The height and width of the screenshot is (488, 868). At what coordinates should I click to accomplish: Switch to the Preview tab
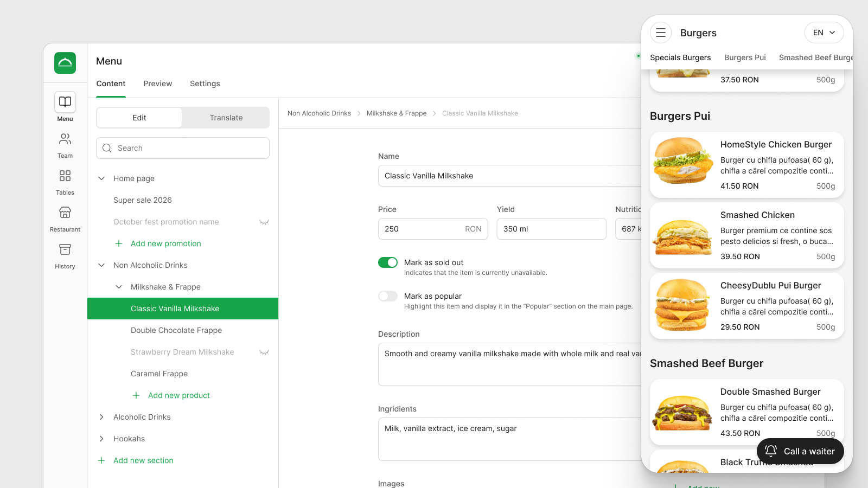point(157,84)
